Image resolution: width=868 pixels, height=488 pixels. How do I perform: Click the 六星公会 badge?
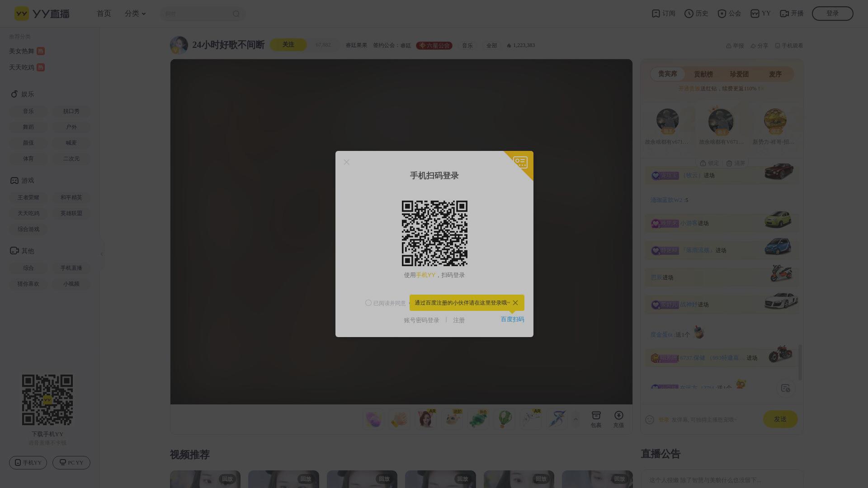pos(434,46)
